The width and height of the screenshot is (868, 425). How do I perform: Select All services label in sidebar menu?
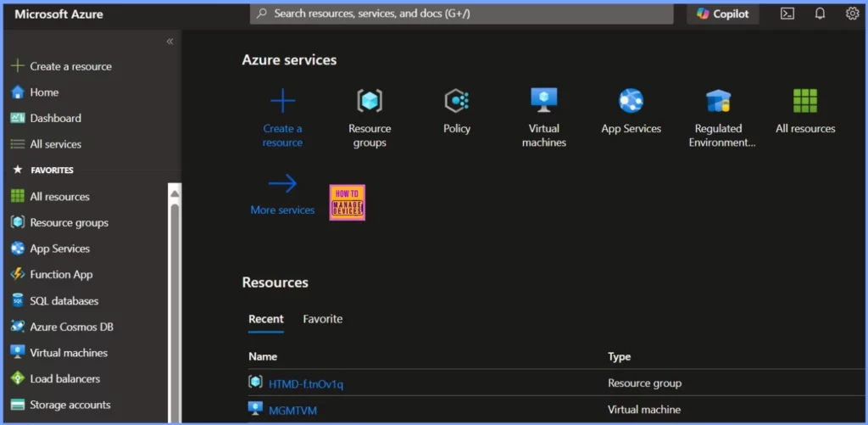coord(55,144)
